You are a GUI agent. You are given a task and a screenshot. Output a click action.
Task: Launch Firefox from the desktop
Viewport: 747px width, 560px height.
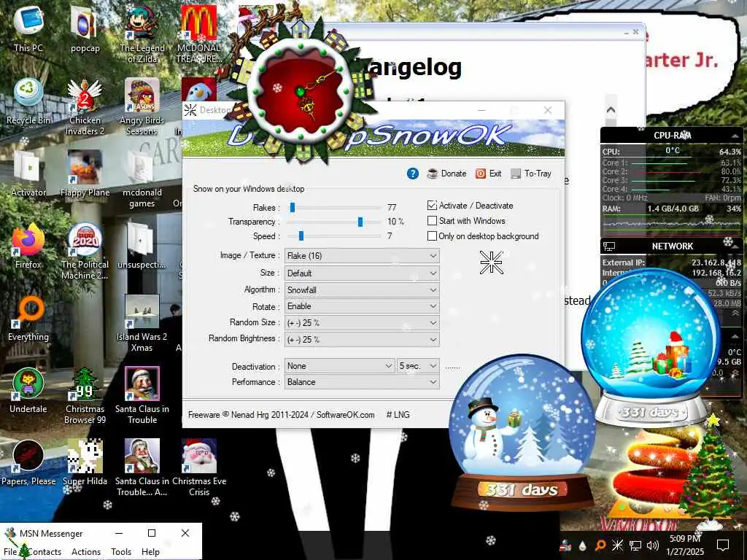(x=28, y=246)
